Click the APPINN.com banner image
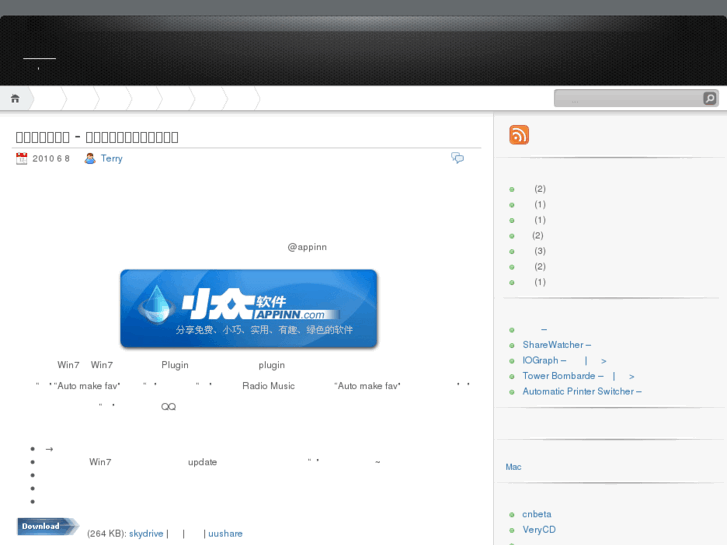 point(249,309)
